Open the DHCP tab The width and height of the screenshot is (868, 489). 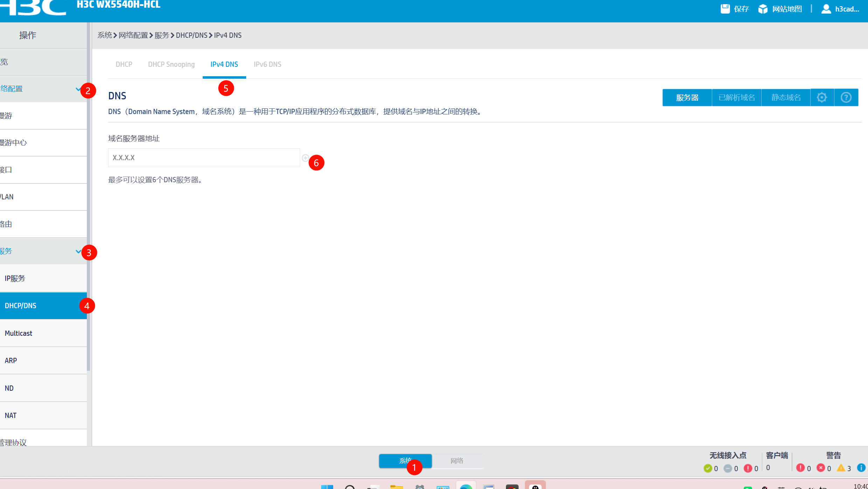[x=124, y=64]
